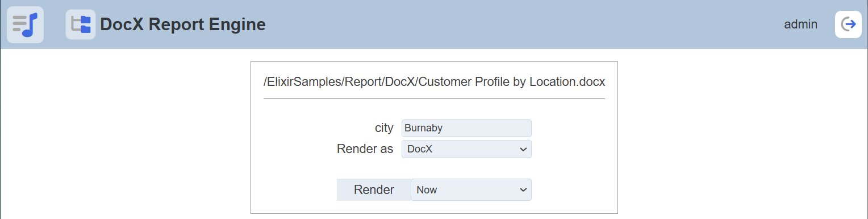Click the chevron on the DocX dropdown
This screenshot has width=868, height=219.
point(523,149)
